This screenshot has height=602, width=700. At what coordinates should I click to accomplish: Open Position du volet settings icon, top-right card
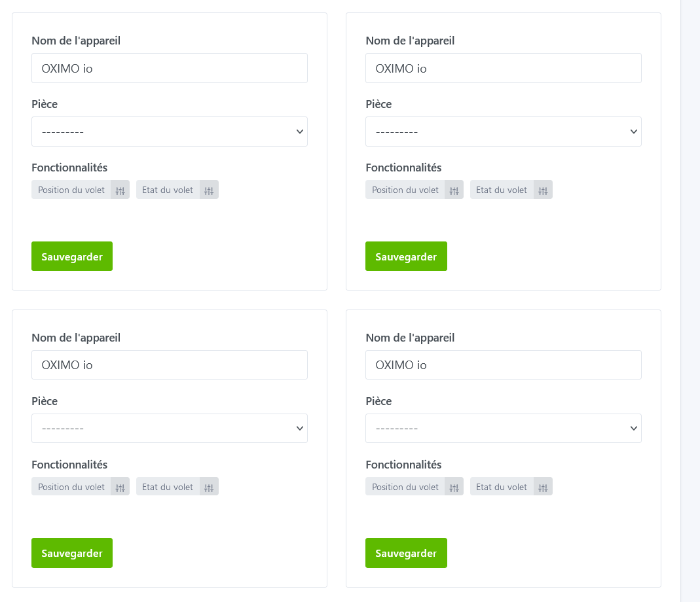(454, 190)
